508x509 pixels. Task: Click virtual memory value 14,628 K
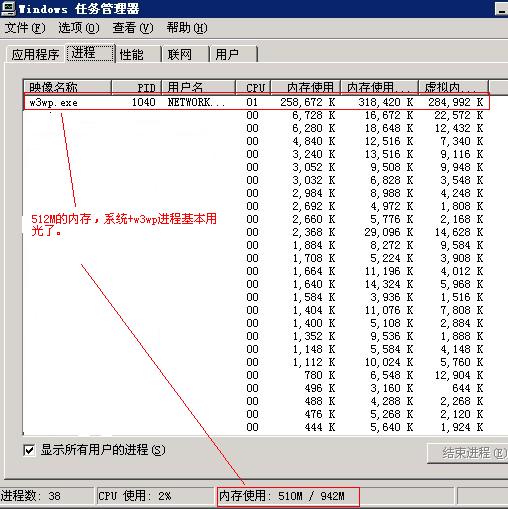tap(459, 232)
